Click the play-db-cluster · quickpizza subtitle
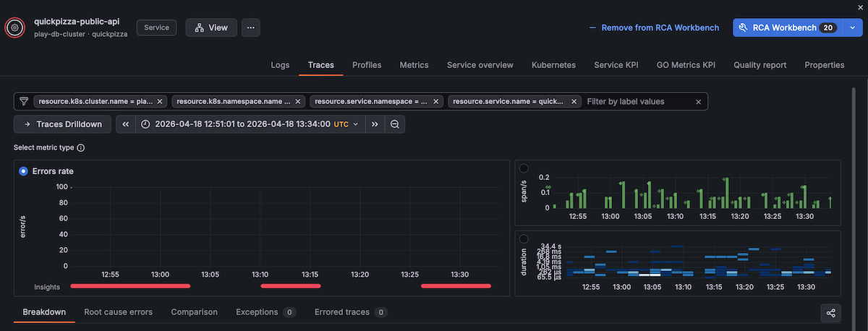This screenshot has height=331, width=868. pyautogui.click(x=80, y=34)
